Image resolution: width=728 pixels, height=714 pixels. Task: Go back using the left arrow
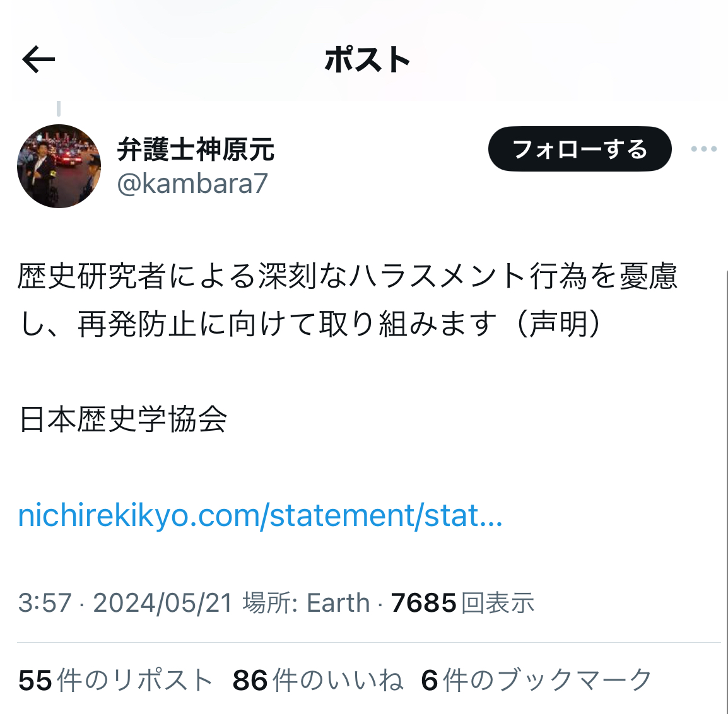coord(38,59)
